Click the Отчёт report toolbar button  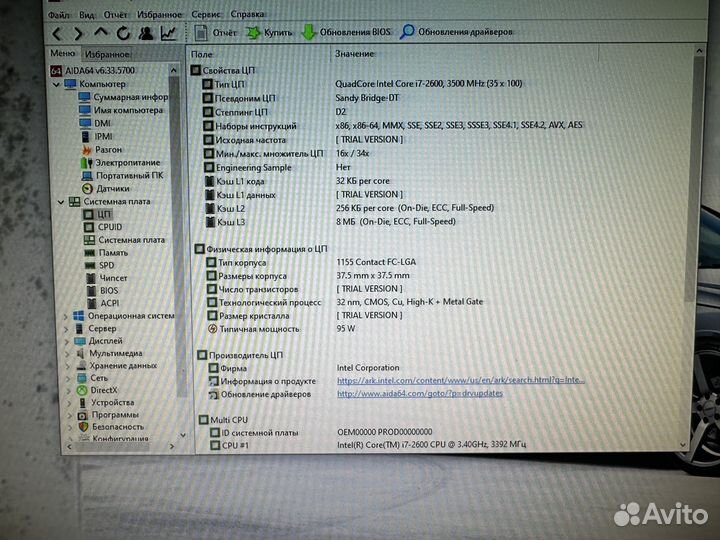[216, 33]
